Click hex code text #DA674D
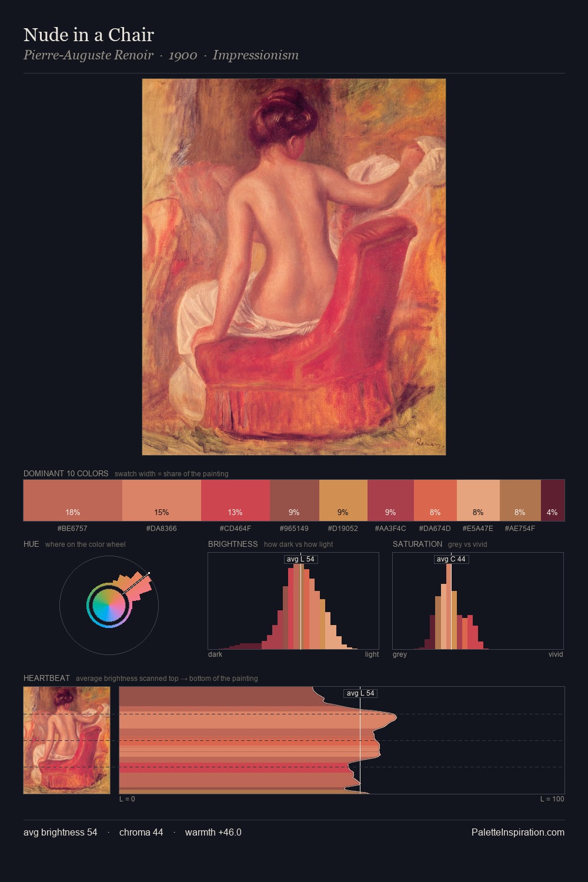Image resolution: width=588 pixels, height=882 pixels. pos(435,528)
